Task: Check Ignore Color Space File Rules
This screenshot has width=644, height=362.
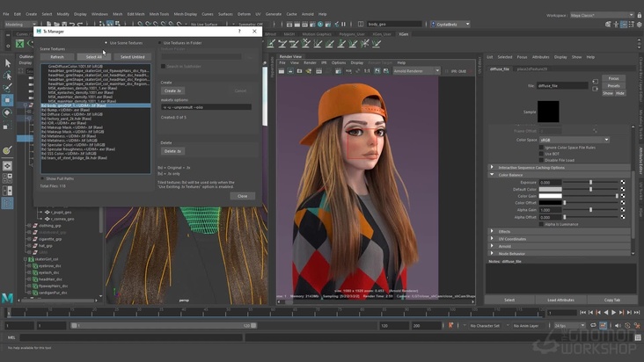Action: [543, 147]
